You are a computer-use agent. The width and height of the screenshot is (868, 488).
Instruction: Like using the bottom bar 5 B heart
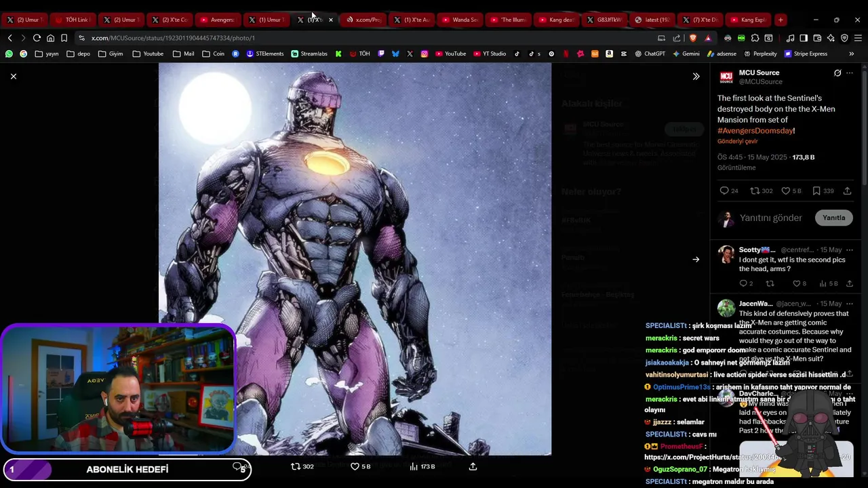point(360,466)
